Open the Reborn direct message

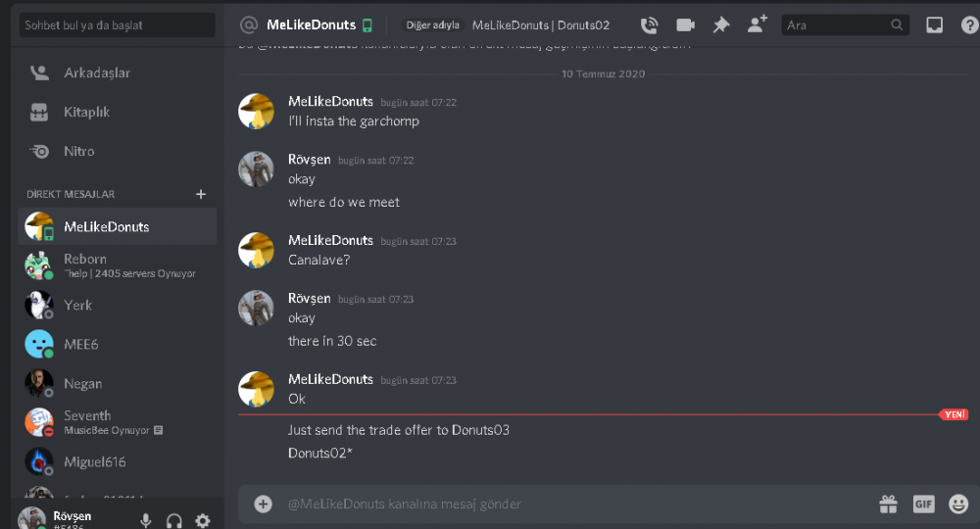click(117, 265)
